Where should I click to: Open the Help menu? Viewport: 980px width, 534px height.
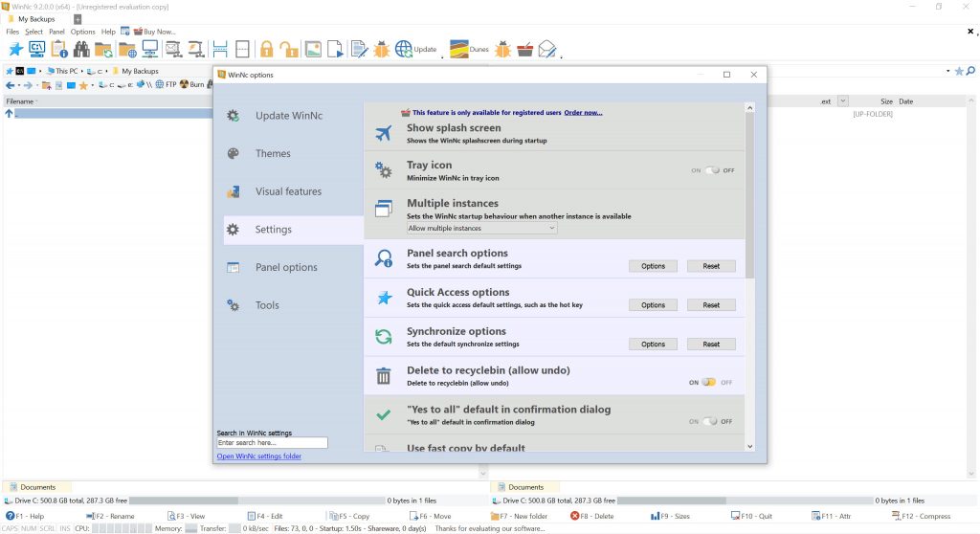click(x=108, y=32)
